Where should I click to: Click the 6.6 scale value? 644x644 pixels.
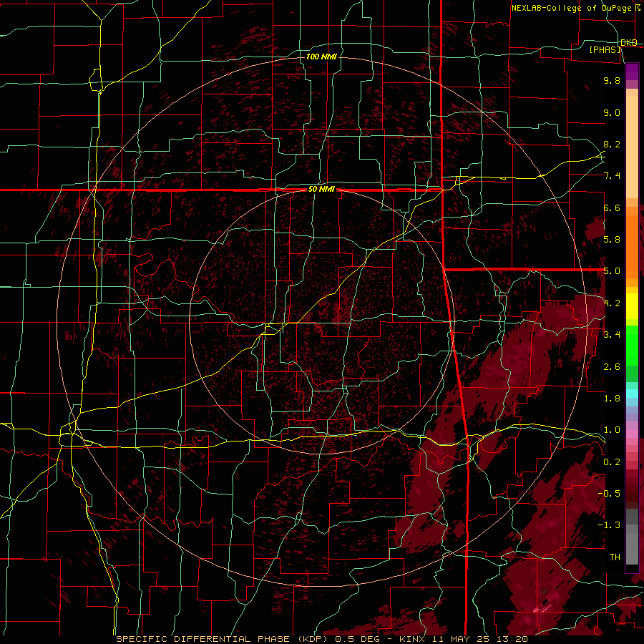point(612,208)
